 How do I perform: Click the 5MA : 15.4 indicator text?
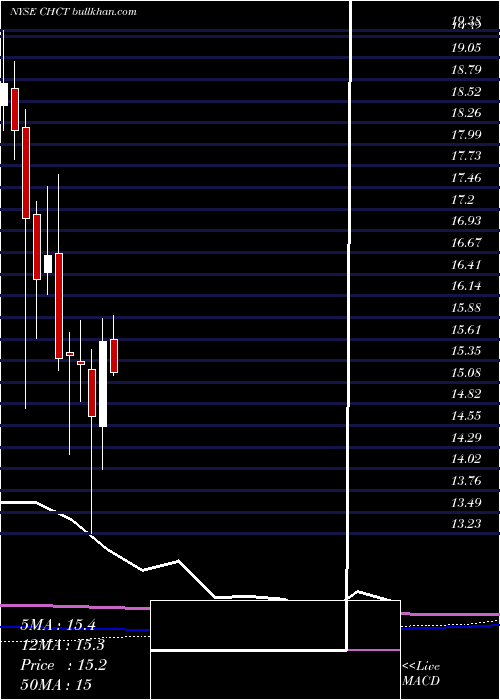[x=58, y=625]
